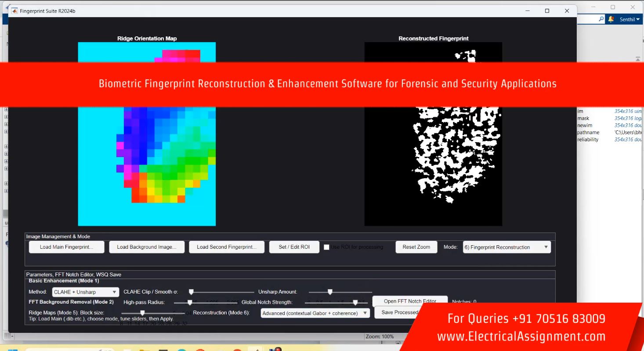
Task: Minimize the Fingerprint Suite window
Action: pyautogui.click(x=527, y=11)
